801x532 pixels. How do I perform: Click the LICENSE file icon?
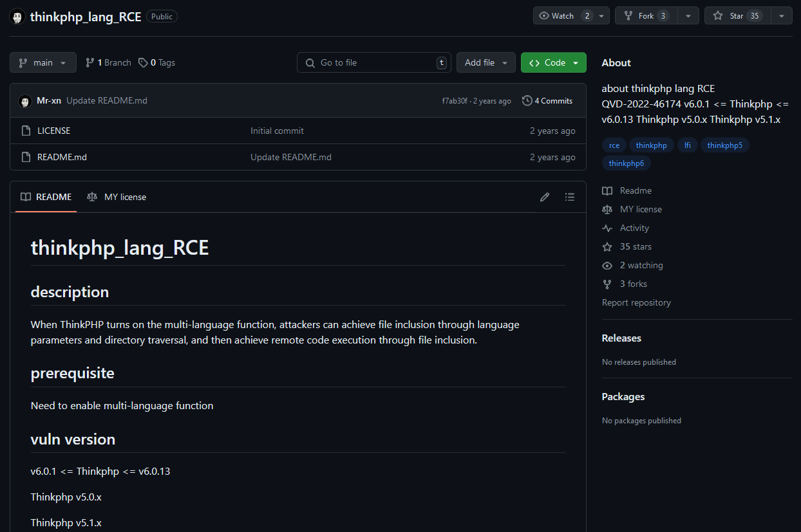[26, 131]
